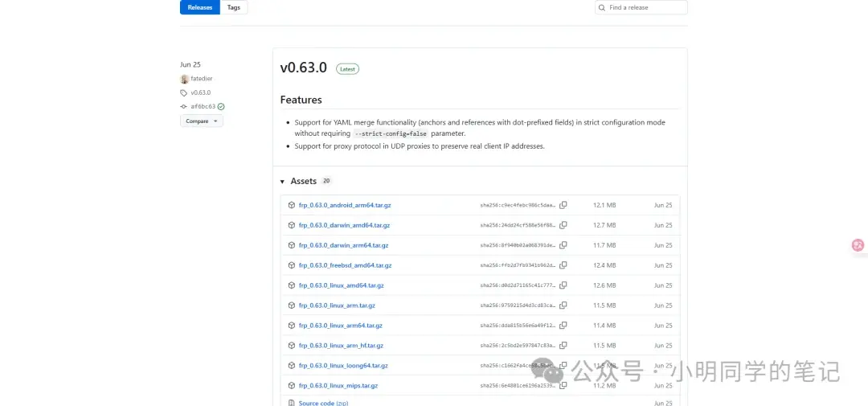This screenshot has width=868, height=406.
Task: Open fatedier user profile link
Action: 202,79
